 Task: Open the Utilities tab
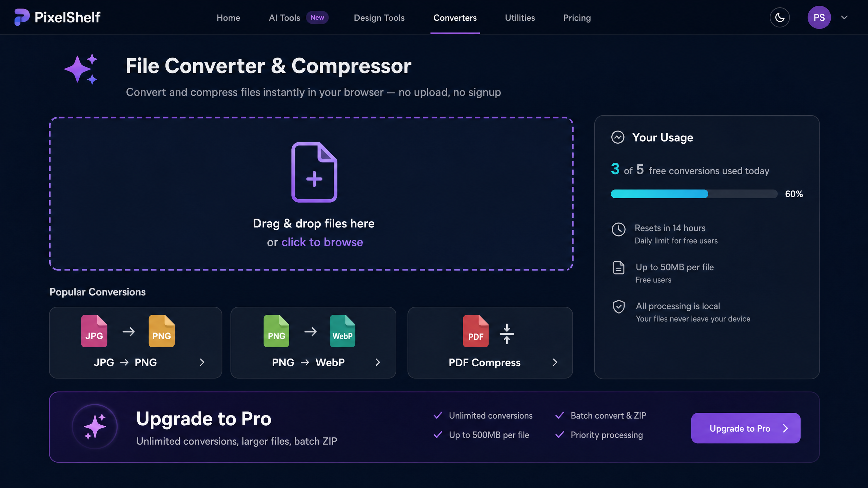coord(520,18)
